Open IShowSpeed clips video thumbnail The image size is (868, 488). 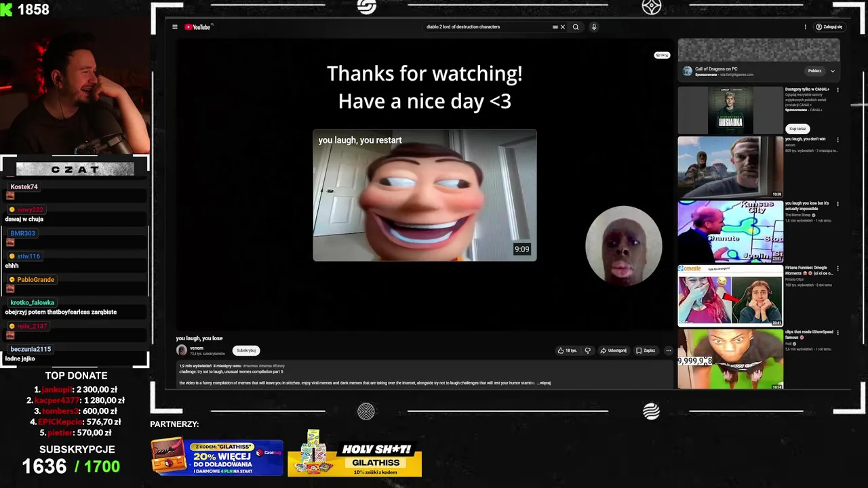[x=730, y=359]
